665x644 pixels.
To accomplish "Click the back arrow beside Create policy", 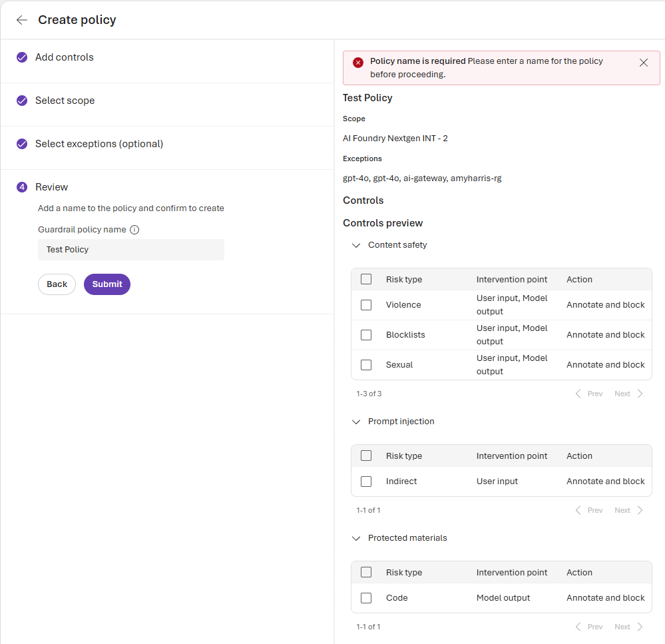I will pyautogui.click(x=22, y=20).
